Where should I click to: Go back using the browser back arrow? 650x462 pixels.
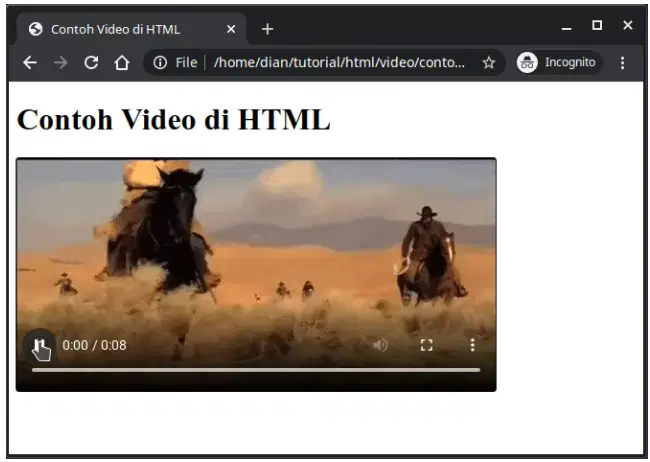(30, 63)
